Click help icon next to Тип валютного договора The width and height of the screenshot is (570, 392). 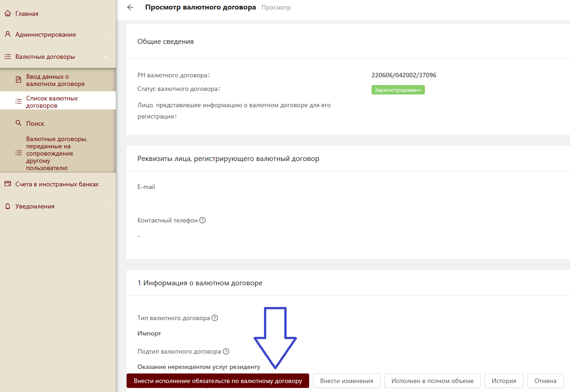tap(215, 318)
